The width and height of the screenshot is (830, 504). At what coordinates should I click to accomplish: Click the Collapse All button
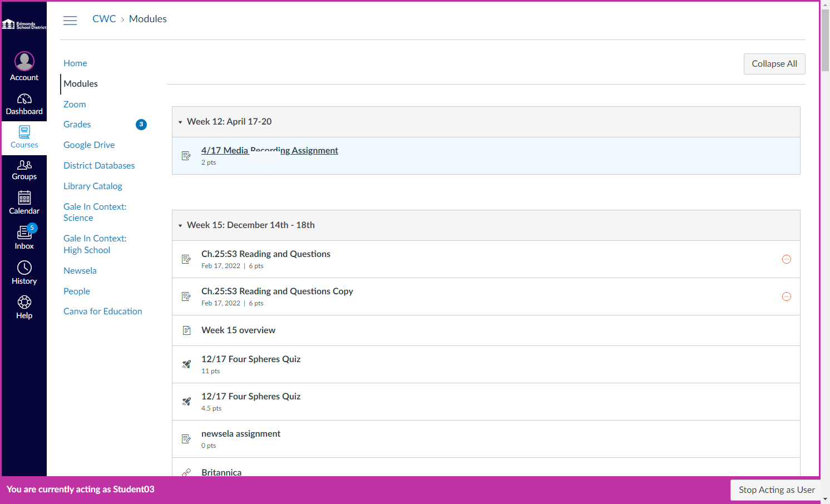pyautogui.click(x=774, y=64)
